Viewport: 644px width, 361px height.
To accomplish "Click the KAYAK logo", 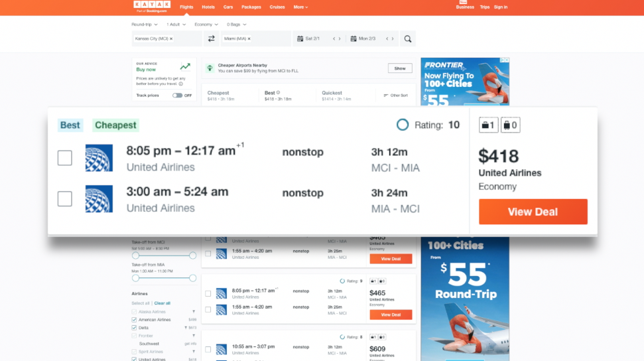I will point(152,7).
